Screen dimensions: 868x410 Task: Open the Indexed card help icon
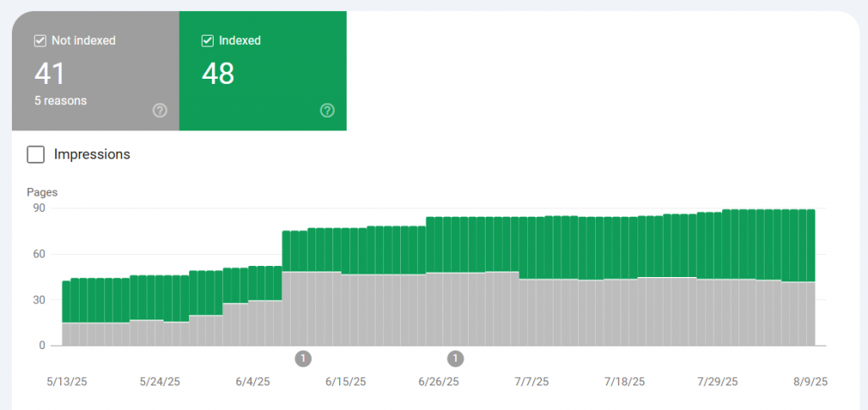point(327,111)
